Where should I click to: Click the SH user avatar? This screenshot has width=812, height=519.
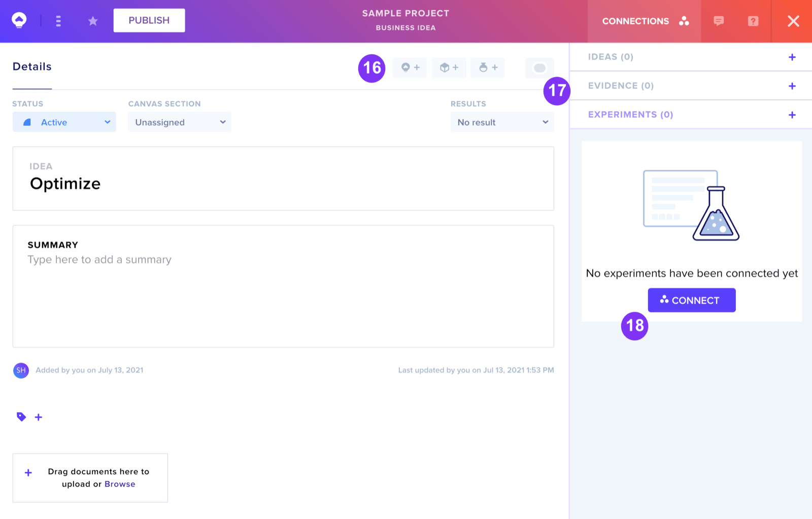click(21, 370)
